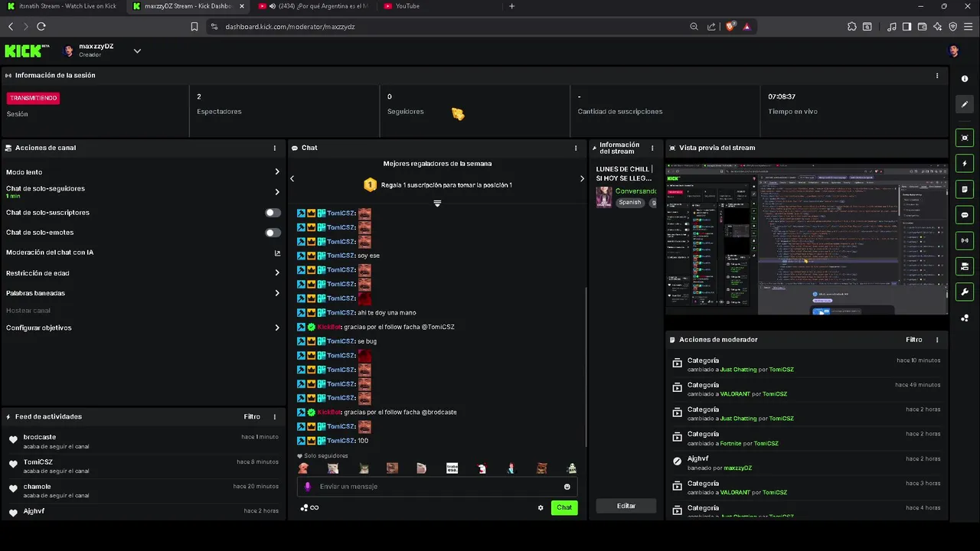Open maxzzyDZ creator dropdown chevron
This screenshot has width=980, height=551.
pos(137,51)
